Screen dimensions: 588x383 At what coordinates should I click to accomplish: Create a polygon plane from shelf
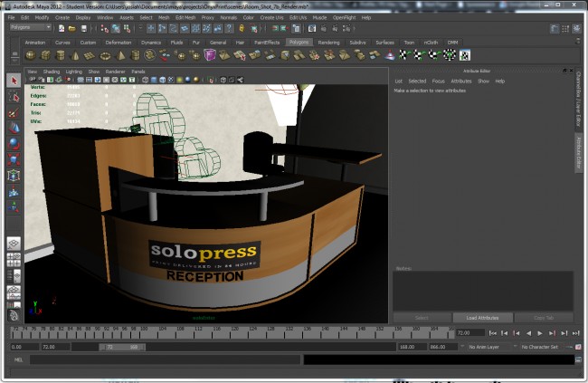pos(90,55)
